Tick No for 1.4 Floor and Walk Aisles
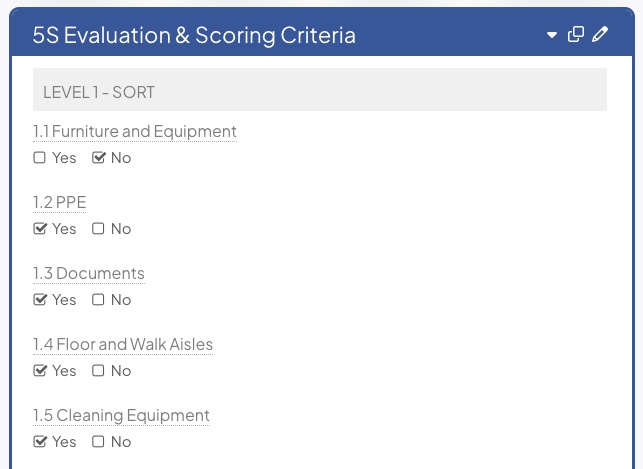Screen dimensions: 643x469 point(99,371)
